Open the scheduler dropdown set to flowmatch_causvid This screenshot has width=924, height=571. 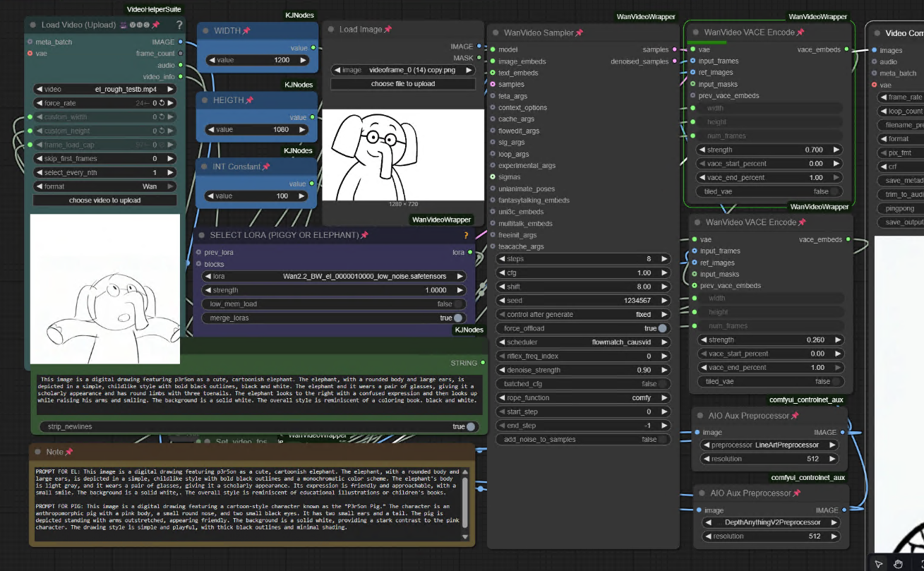(583, 342)
